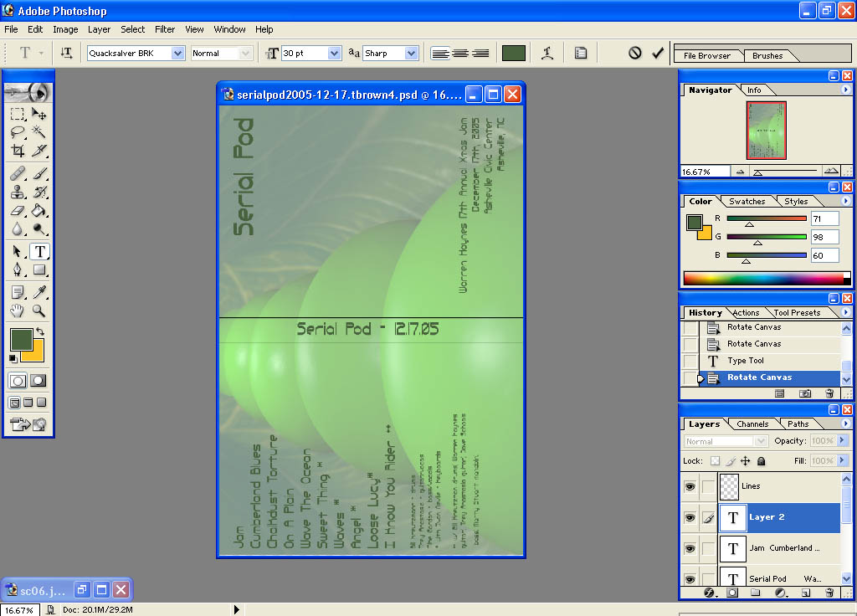The width and height of the screenshot is (857, 616).
Task: Select the History Brush tool
Action: click(x=38, y=192)
